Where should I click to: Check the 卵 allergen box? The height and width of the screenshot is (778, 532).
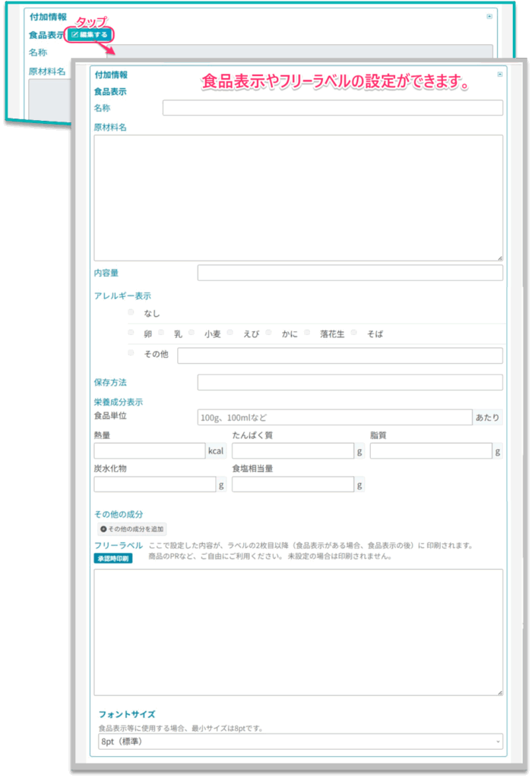[x=131, y=333]
